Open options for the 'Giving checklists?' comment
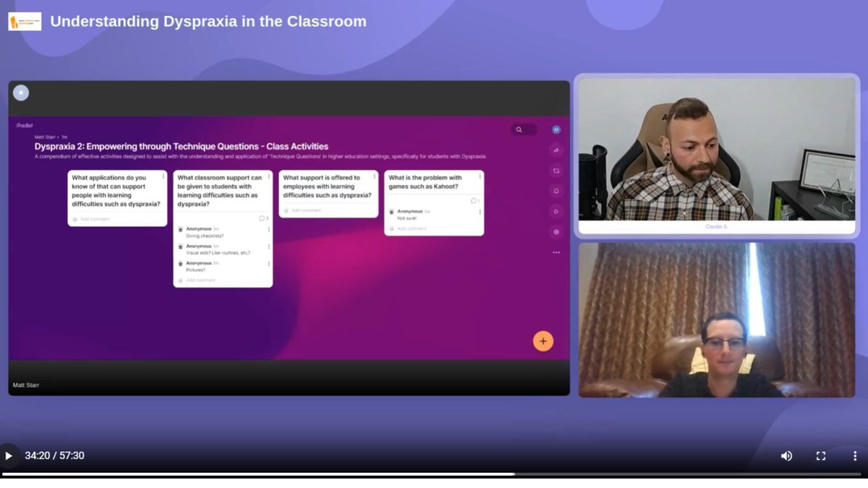868x488 pixels. (x=268, y=229)
